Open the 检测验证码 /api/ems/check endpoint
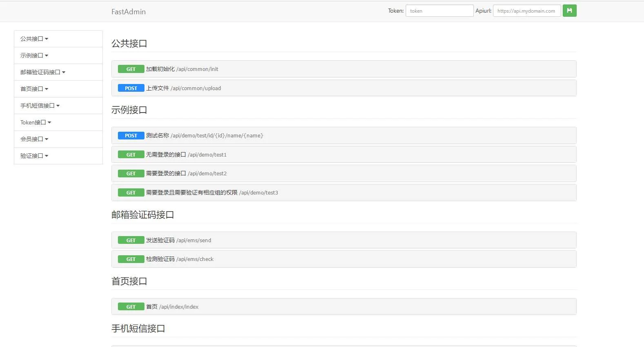Screen dimensions: 644x347 tap(180, 259)
